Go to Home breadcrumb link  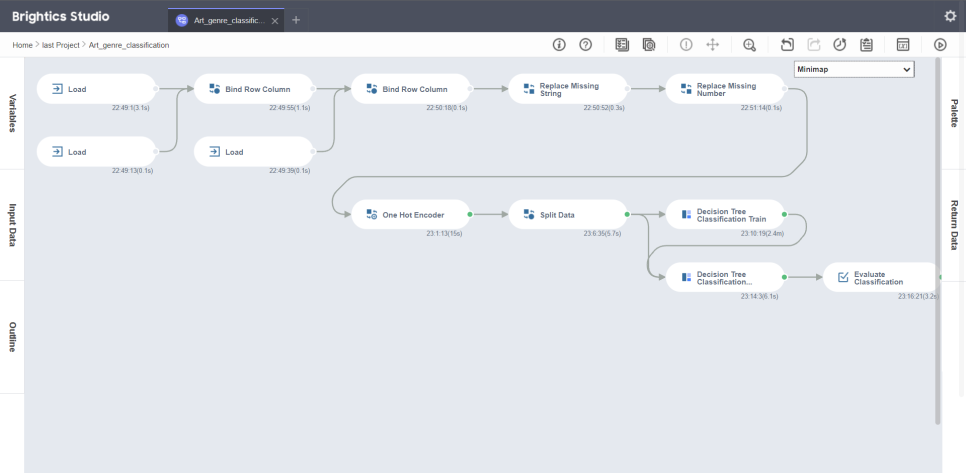(x=22, y=45)
